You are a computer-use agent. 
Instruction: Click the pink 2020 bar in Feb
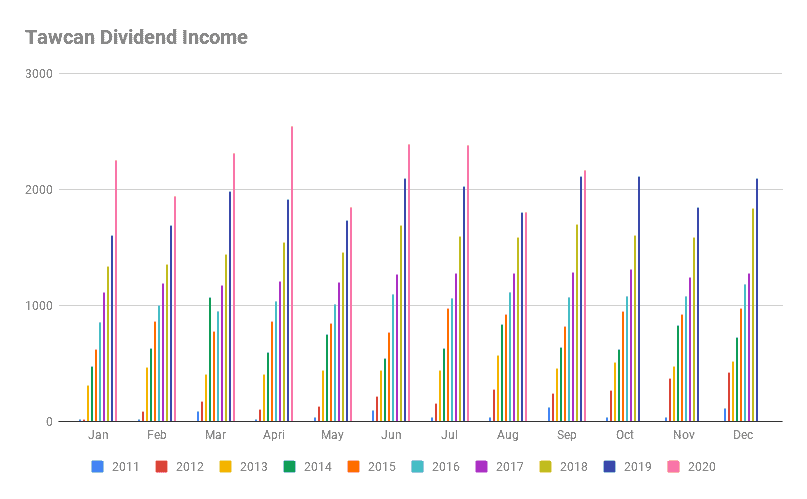174,309
